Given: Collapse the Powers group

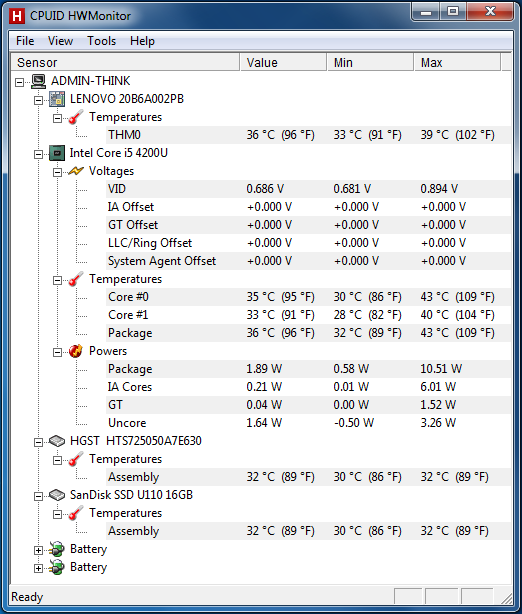Looking at the screenshot, I should coord(57,352).
